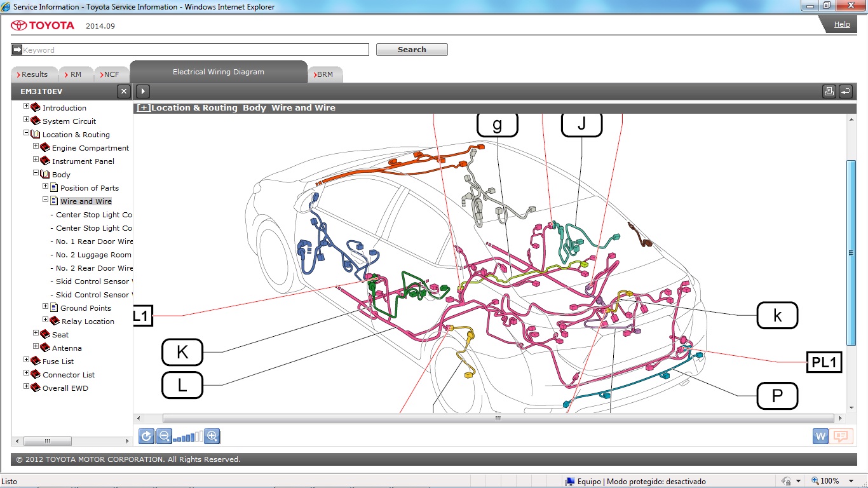Expand the Ground Points node
This screenshot has width=868, height=488.
[x=46, y=307]
